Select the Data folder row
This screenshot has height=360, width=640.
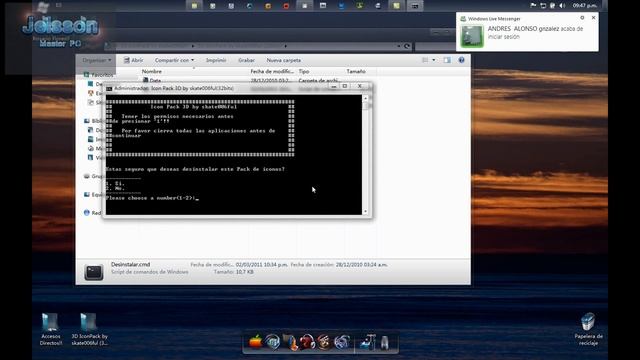pyautogui.click(x=241, y=80)
